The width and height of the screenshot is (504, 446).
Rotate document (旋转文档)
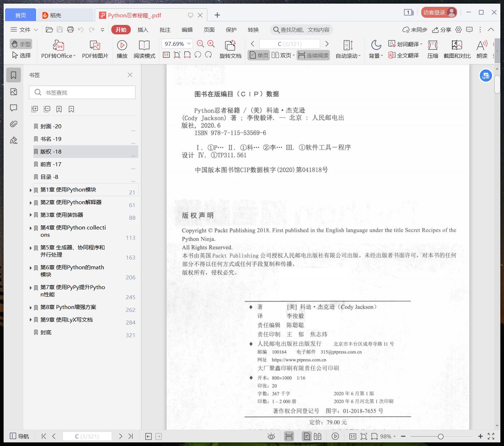point(231,49)
